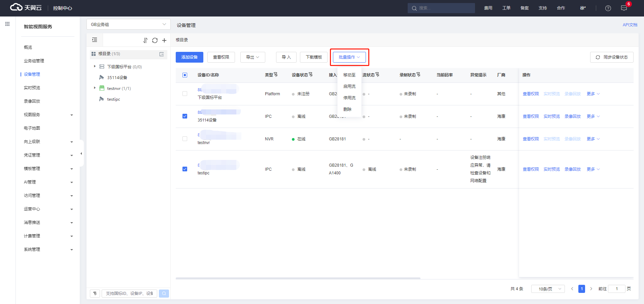Open the GB业务组 dropdown
The height and width of the screenshot is (304, 644).
click(x=128, y=24)
